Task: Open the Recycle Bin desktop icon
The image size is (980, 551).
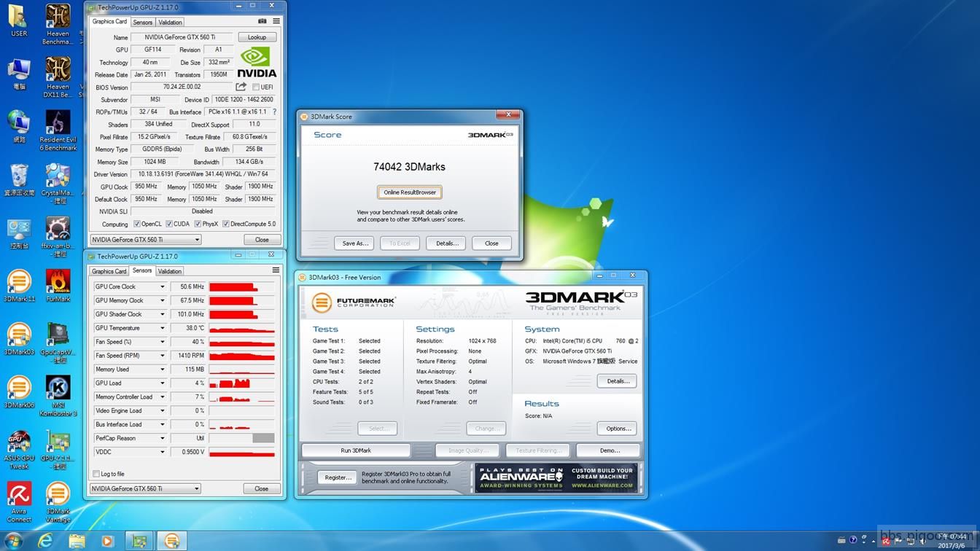Action: [19, 179]
